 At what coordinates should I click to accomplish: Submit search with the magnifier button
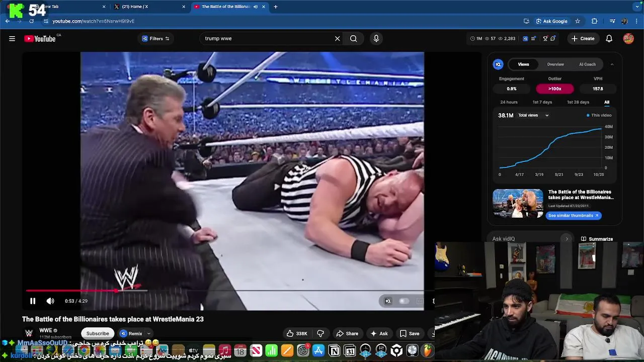(x=353, y=39)
